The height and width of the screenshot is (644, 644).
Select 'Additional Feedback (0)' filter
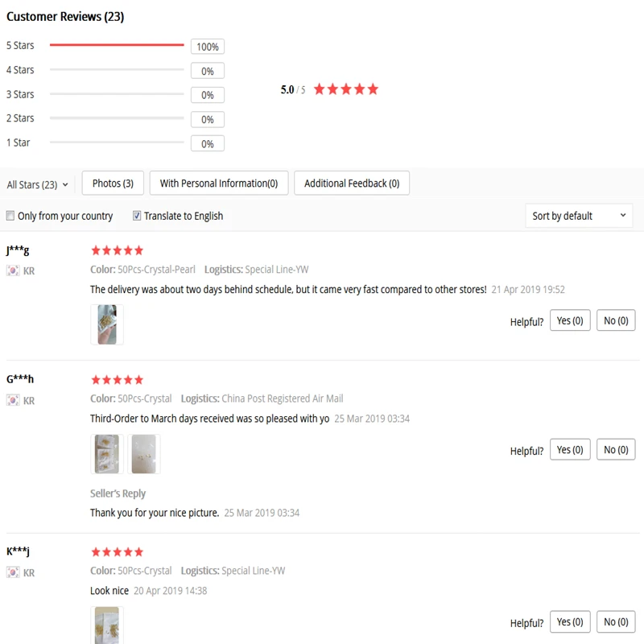click(352, 184)
